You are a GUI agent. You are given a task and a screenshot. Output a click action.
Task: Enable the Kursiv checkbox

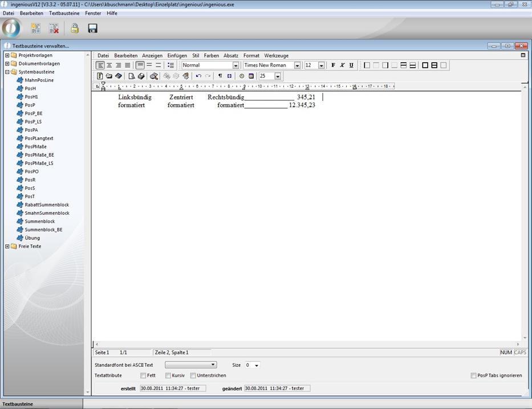tap(168, 375)
